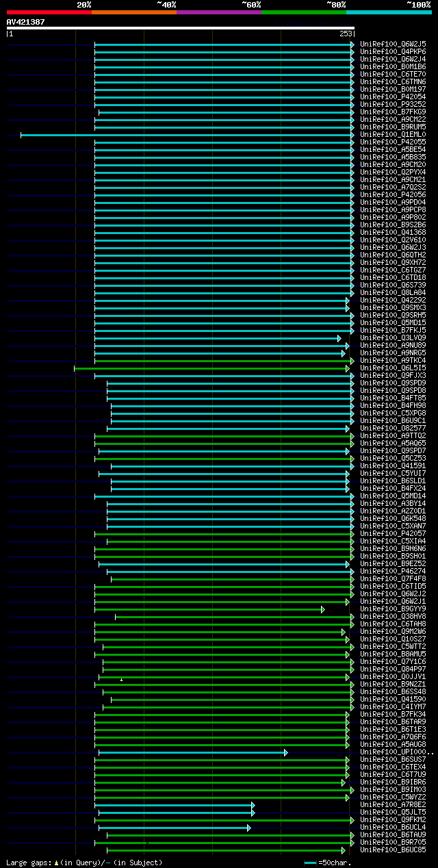Select label UniRef100_B6UC85

tap(393, 850)
